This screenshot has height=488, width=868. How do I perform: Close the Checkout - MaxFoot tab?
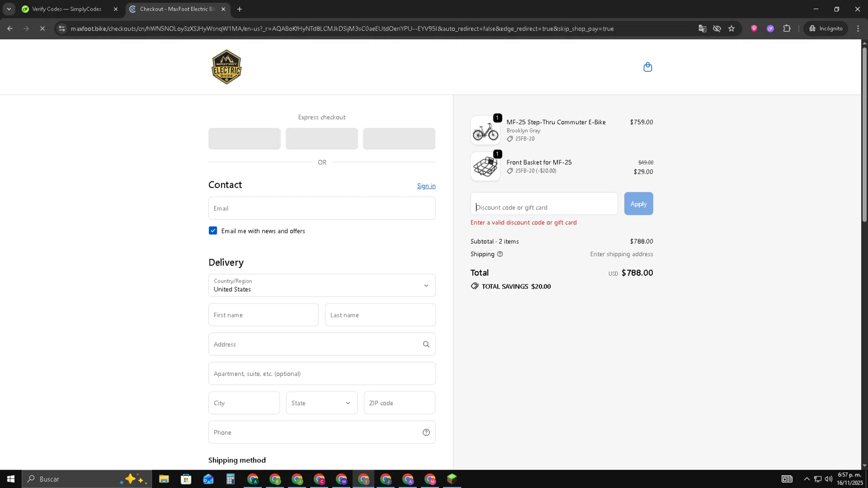(x=223, y=9)
